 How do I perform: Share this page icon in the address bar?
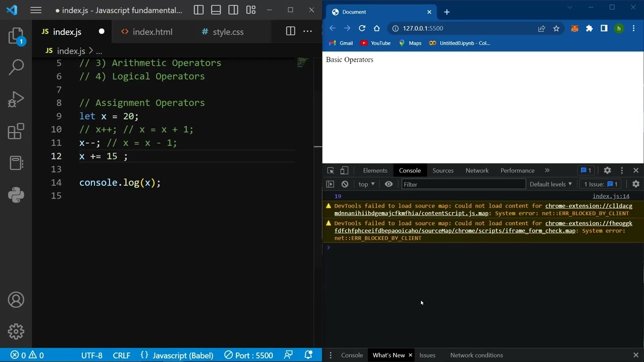[x=541, y=29]
